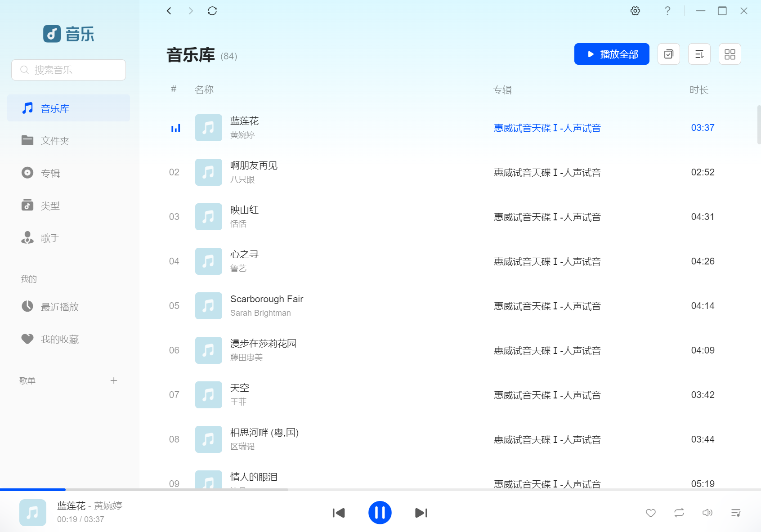Go to the previous track

pyautogui.click(x=339, y=513)
